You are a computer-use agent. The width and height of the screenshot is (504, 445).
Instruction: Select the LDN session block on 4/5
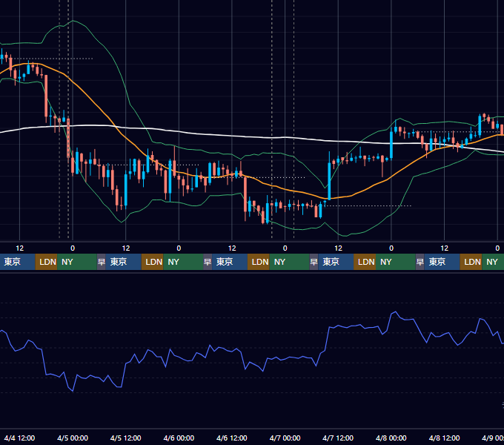coord(153,262)
